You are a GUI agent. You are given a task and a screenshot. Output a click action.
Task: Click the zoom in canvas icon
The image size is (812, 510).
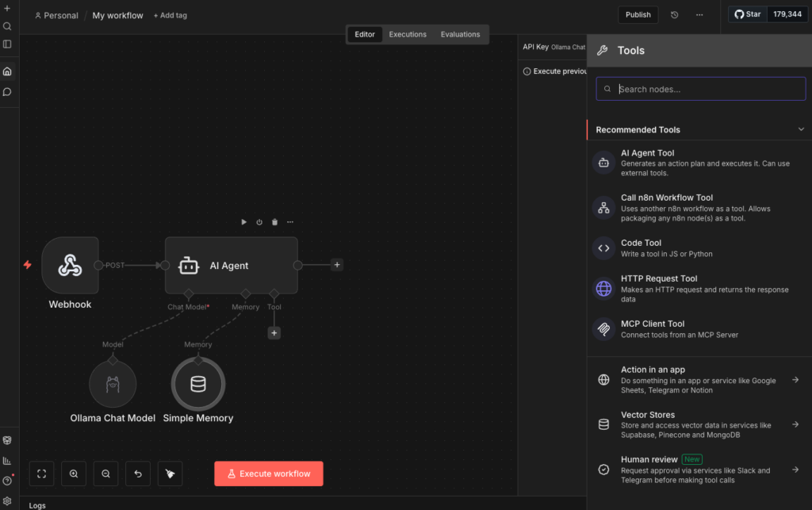(x=74, y=474)
